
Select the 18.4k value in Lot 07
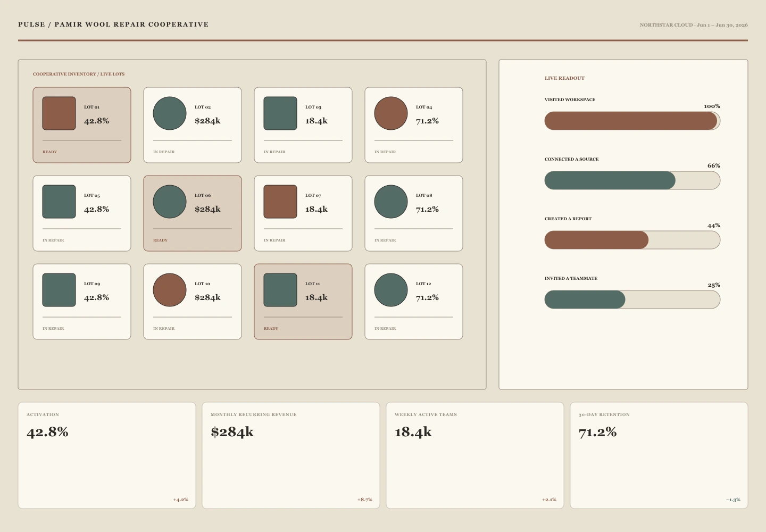coord(317,209)
